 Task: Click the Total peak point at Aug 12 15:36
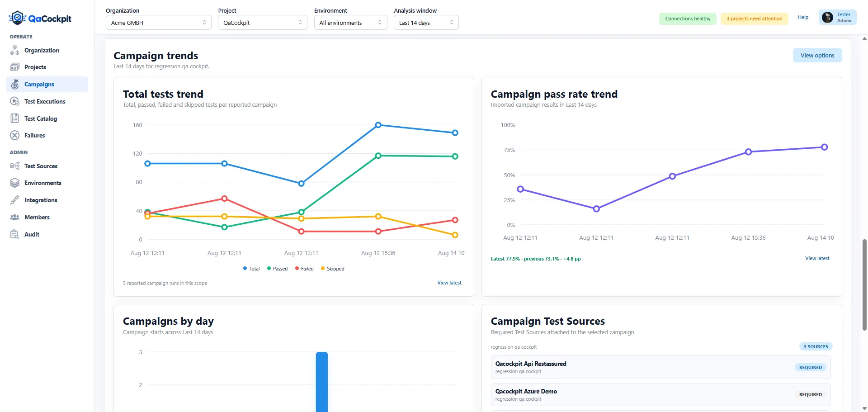378,125
